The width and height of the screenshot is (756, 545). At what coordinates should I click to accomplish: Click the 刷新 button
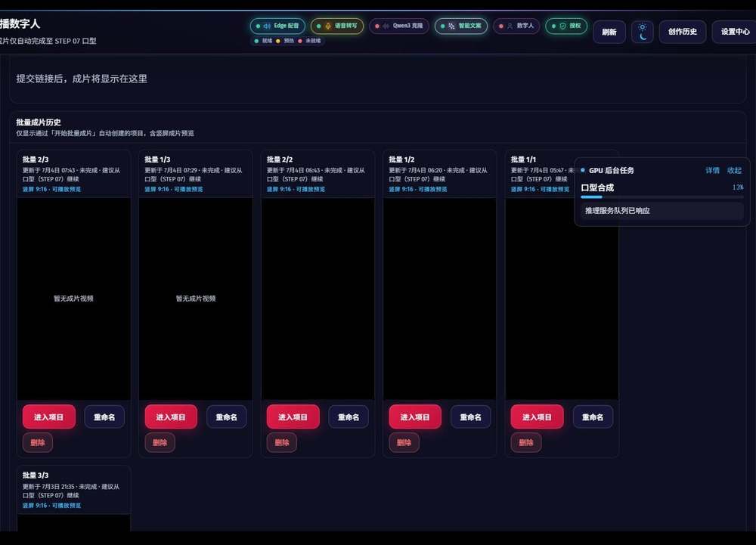pyautogui.click(x=609, y=32)
